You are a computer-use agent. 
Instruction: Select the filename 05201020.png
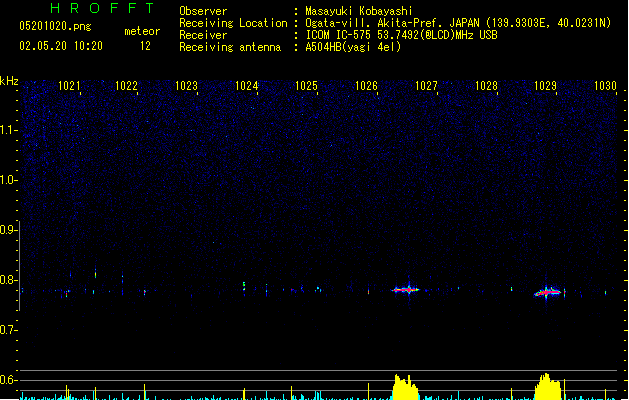coord(55,26)
